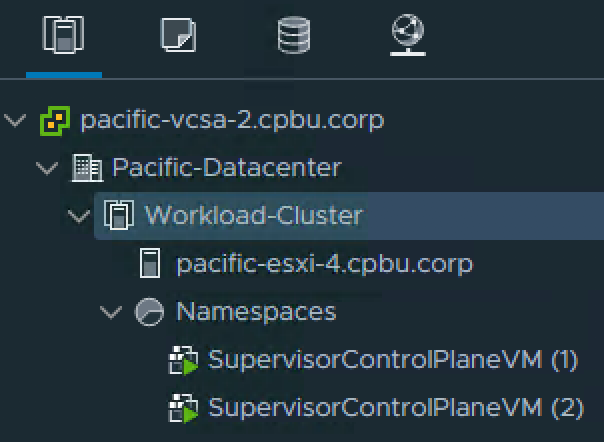Select the SupervisorControlPlaneVM (1) entry
This screenshot has width=604, height=442.
(393, 360)
